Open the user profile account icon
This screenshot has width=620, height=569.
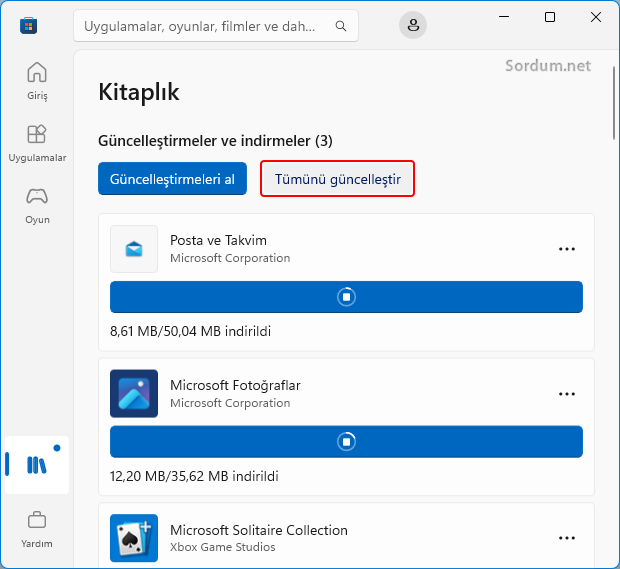click(413, 25)
